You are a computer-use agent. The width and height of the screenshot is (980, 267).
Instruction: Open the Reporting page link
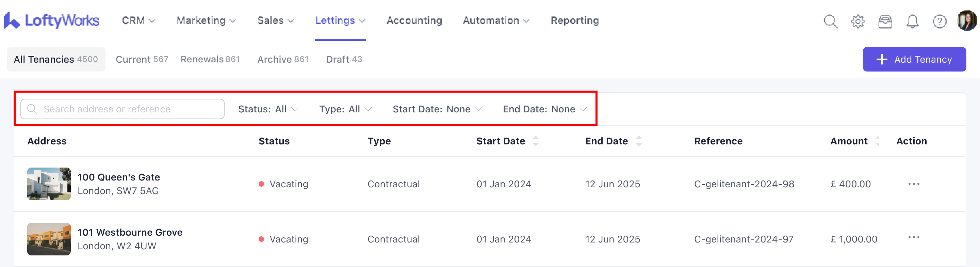tap(574, 20)
